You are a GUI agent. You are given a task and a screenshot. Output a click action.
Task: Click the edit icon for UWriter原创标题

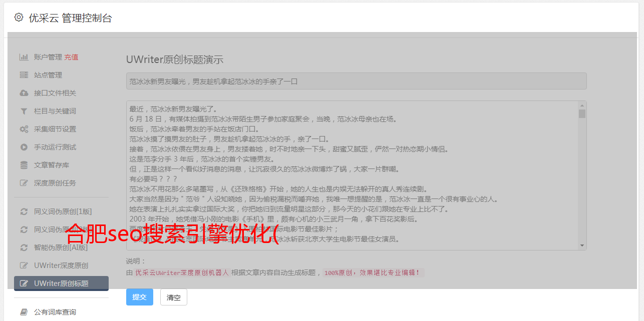tap(24, 283)
